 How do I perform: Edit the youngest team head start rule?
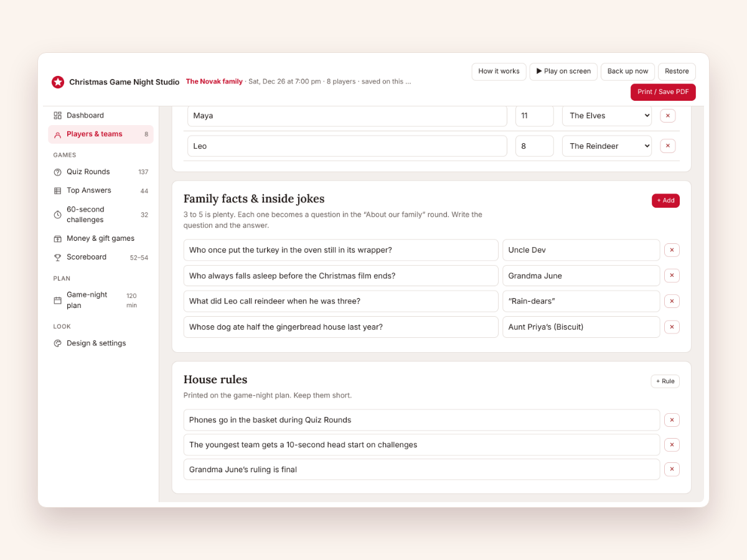point(421,445)
